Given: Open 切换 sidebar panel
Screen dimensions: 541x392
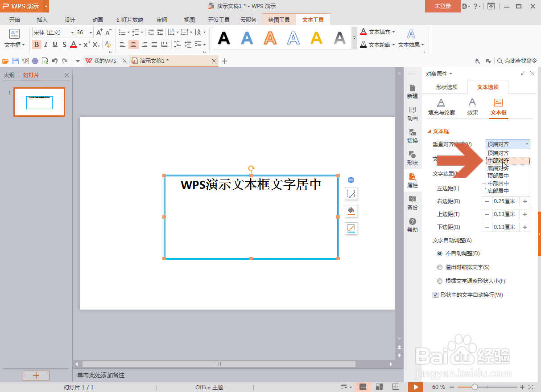Looking at the screenshot, I should click(x=413, y=136).
